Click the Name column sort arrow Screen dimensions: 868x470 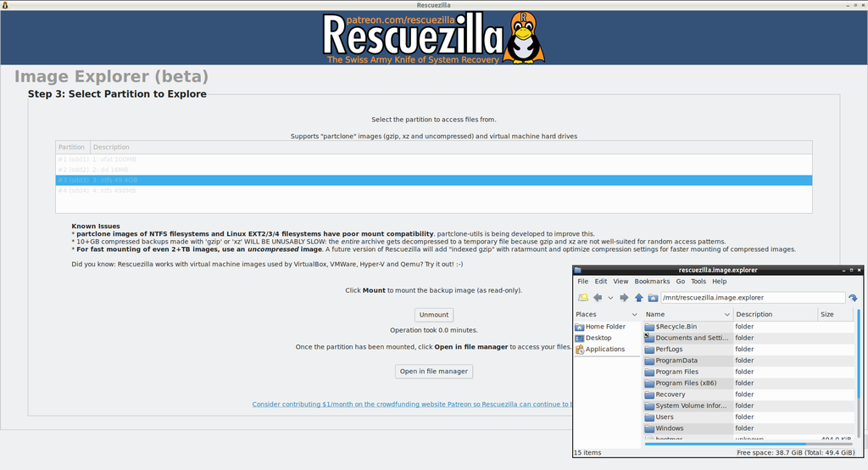[x=726, y=314]
